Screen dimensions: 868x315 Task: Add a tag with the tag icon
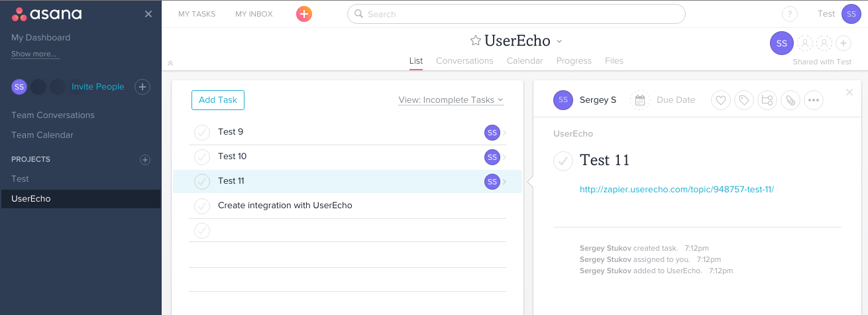tap(744, 100)
